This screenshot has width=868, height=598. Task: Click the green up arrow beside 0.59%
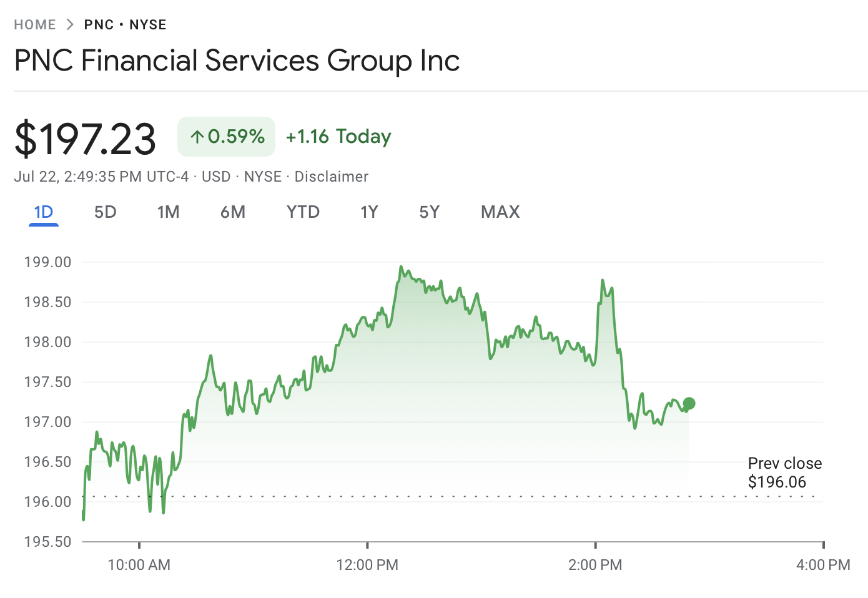(197, 137)
